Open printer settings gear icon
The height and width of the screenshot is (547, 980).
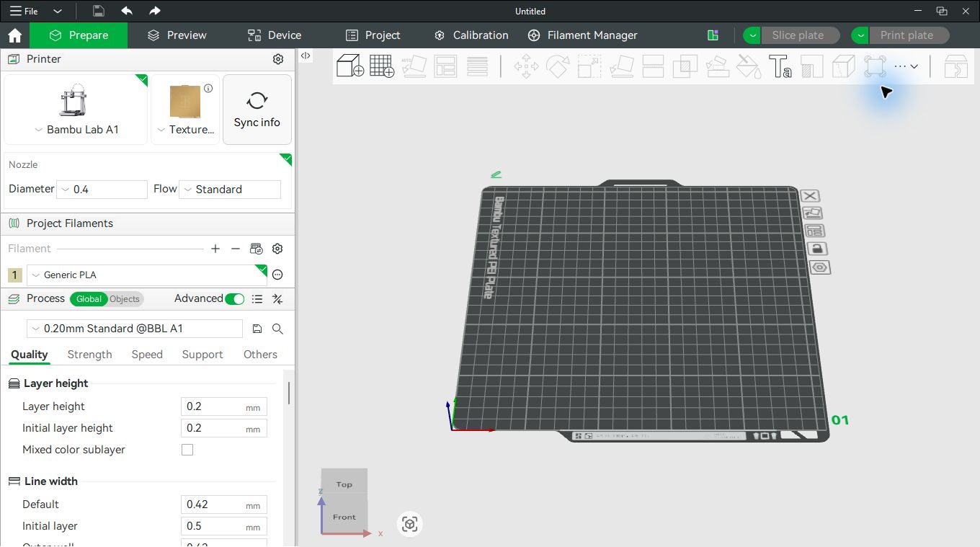click(278, 59)
